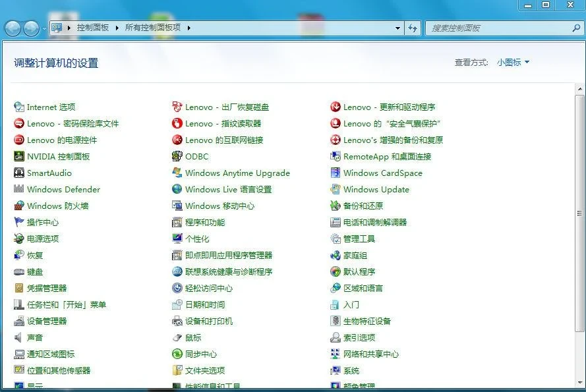Viewport: 586px width, 392px height.
Task: Open the Internet 选项 icon
Action: tap(18, 107)
